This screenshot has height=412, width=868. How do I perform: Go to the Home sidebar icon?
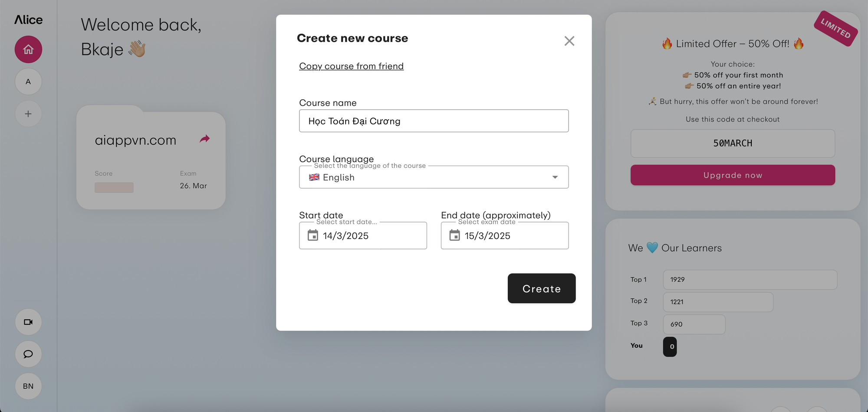(x=28, y=49)
